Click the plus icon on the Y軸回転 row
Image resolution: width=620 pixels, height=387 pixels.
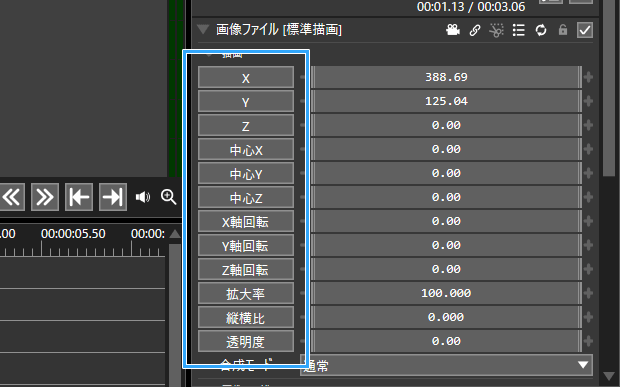pos(588,245)
